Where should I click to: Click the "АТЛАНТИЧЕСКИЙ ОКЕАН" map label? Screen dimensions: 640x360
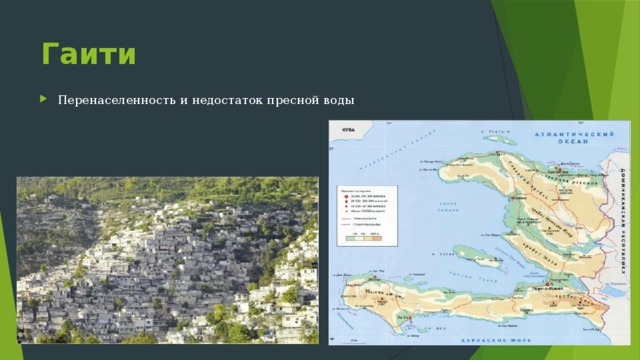[x=574, y=138]
